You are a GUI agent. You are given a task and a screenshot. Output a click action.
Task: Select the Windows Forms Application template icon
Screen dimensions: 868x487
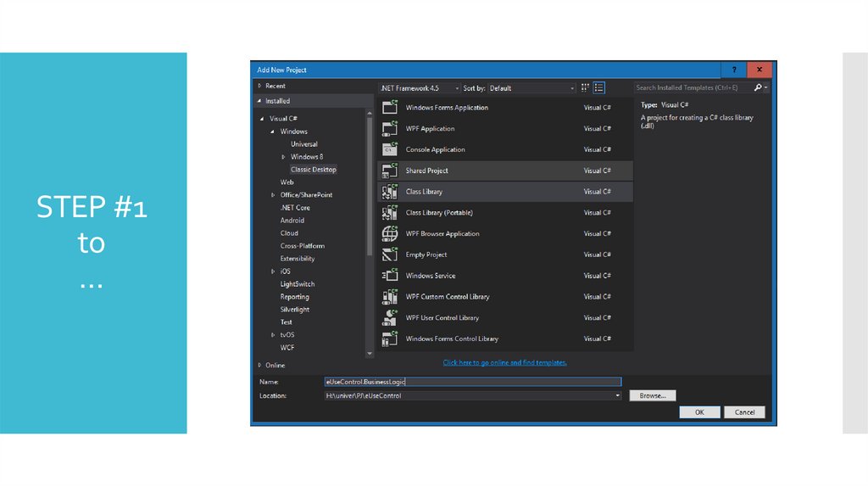tap(390, 108)
